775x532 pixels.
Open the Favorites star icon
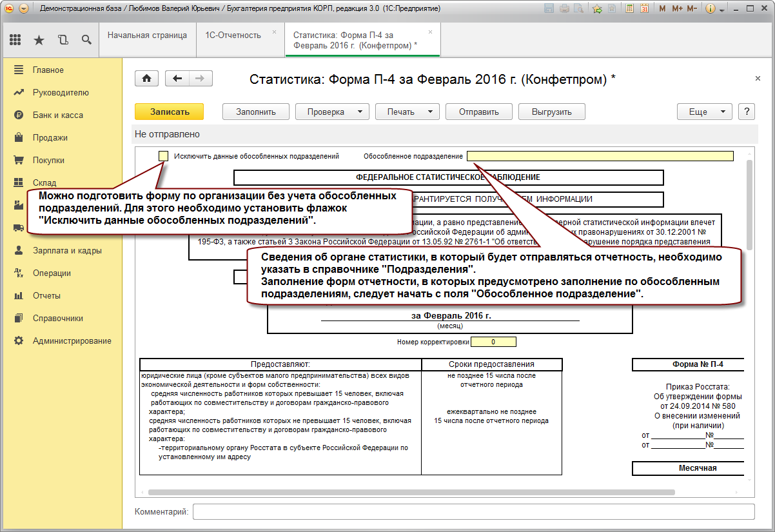[39, 40]
